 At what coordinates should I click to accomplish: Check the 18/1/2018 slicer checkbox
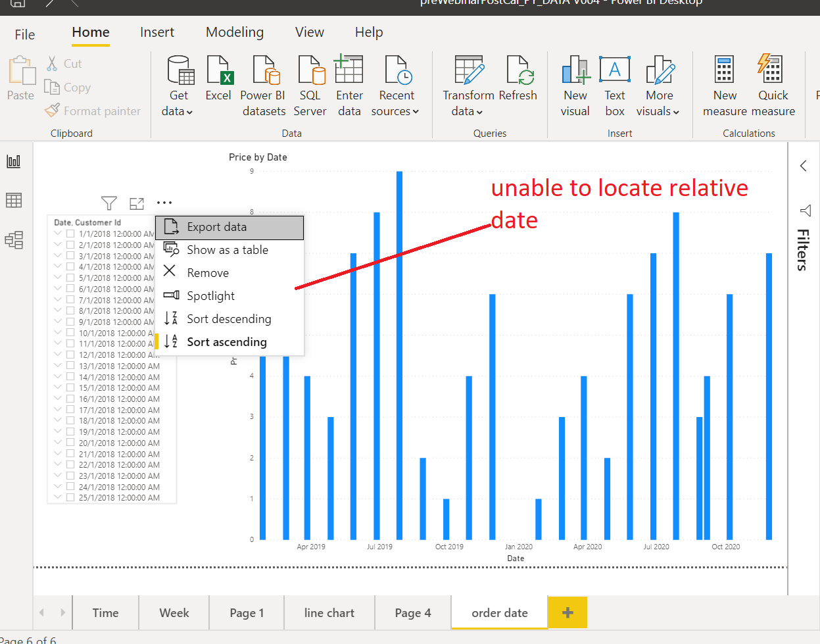(x=70, y=421)
